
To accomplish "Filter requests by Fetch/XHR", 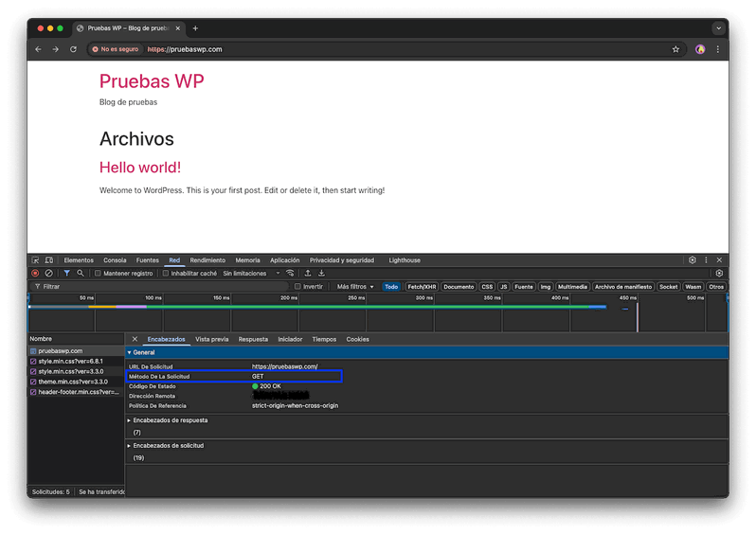I will click(422, 287).
